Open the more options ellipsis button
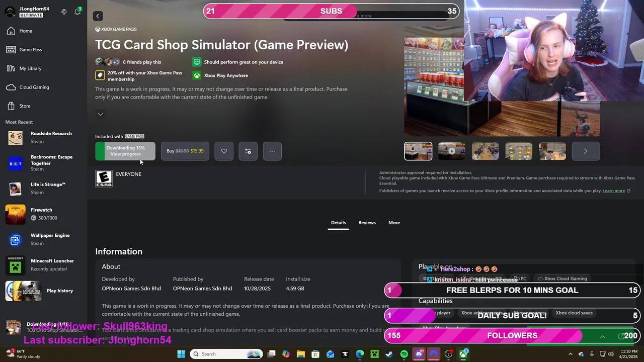The width and height of the screenshot is (644, 362). [x=272, y=151]
